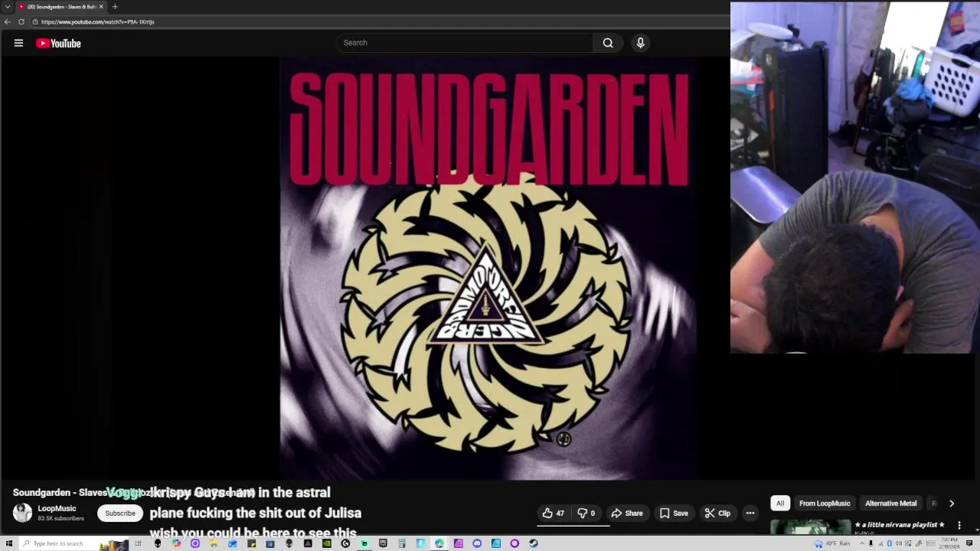Share the video

click(x=627, y=514)
